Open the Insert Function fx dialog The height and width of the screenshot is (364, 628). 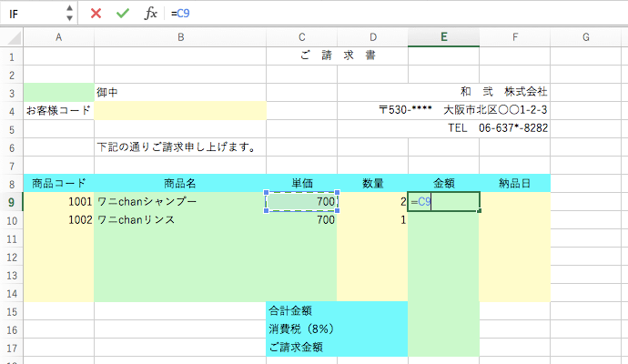(x=150, y=14)
